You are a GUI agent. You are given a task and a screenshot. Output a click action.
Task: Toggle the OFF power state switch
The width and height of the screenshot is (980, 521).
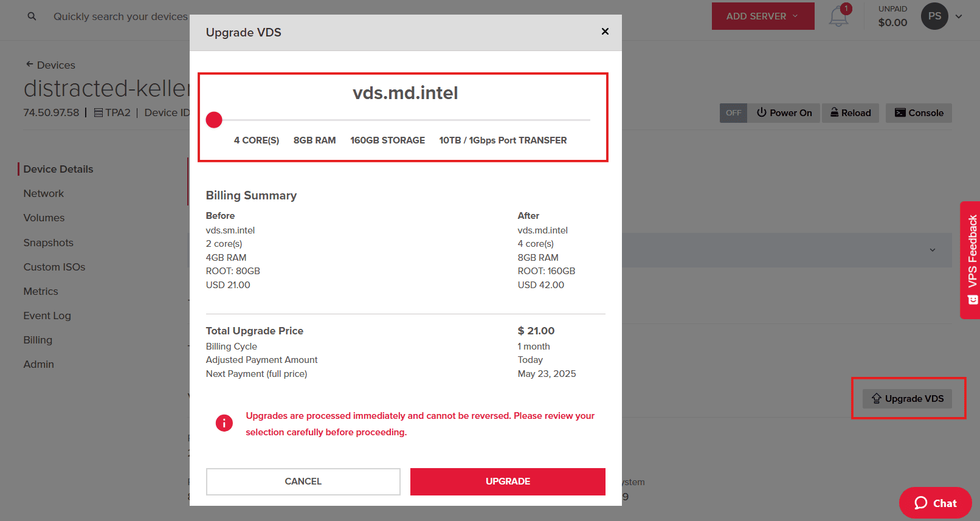coord(733,113)
